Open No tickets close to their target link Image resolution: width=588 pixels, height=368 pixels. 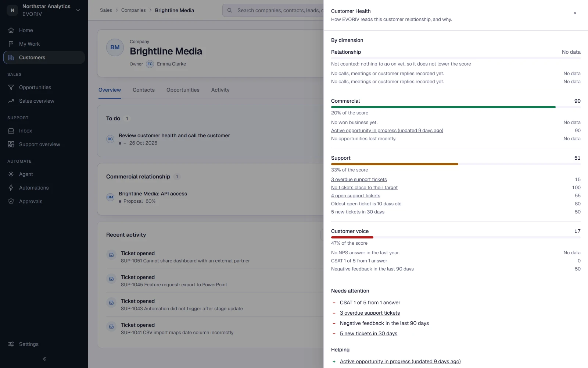364,188
